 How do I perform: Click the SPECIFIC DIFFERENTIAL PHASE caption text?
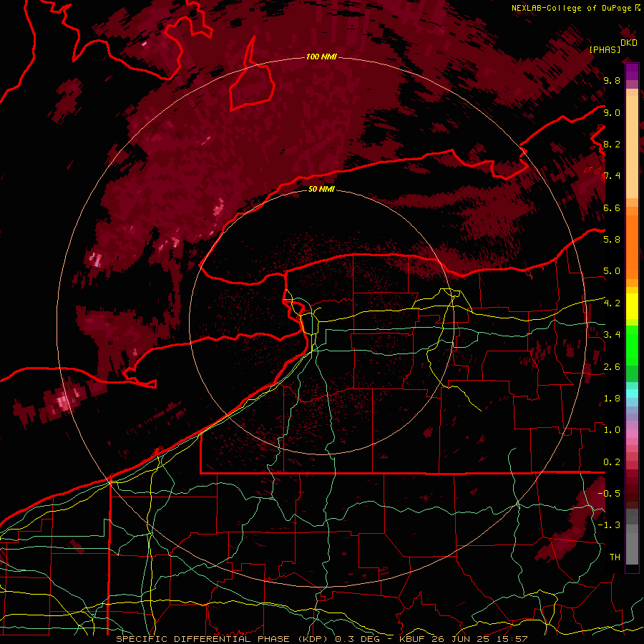tap(203, 639)
